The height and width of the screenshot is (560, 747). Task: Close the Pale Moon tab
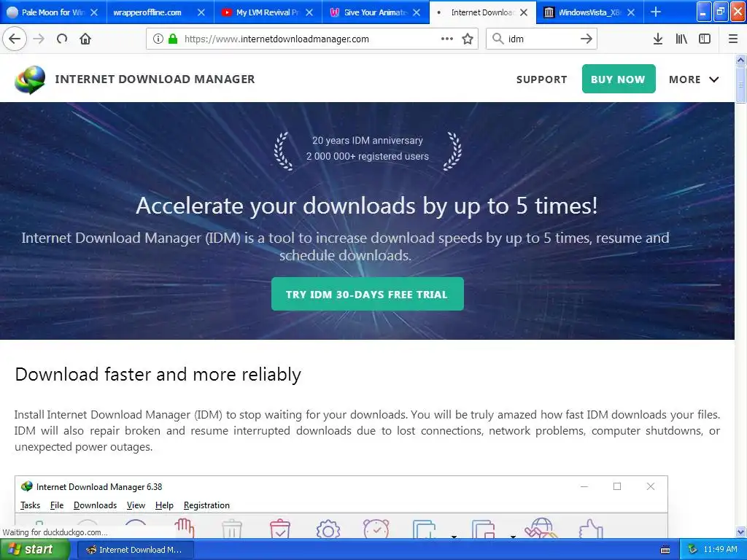(x=94, y=12)
